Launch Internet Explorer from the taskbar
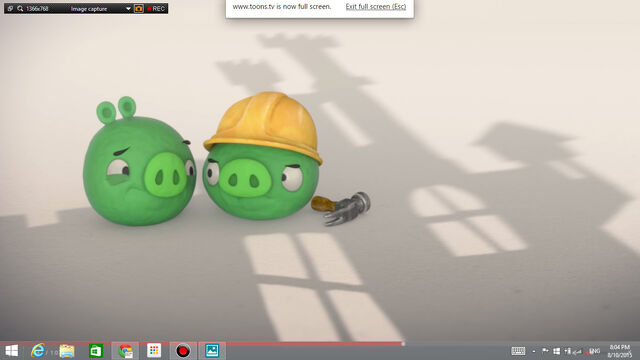The height and width of the screenshot is (360, 640). [38, 351]
